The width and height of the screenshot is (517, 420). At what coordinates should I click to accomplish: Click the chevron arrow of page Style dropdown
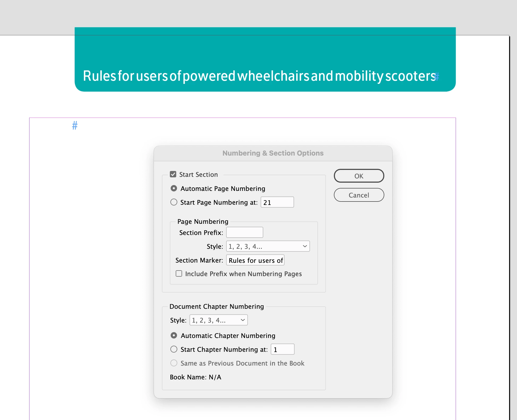point(305,246)
